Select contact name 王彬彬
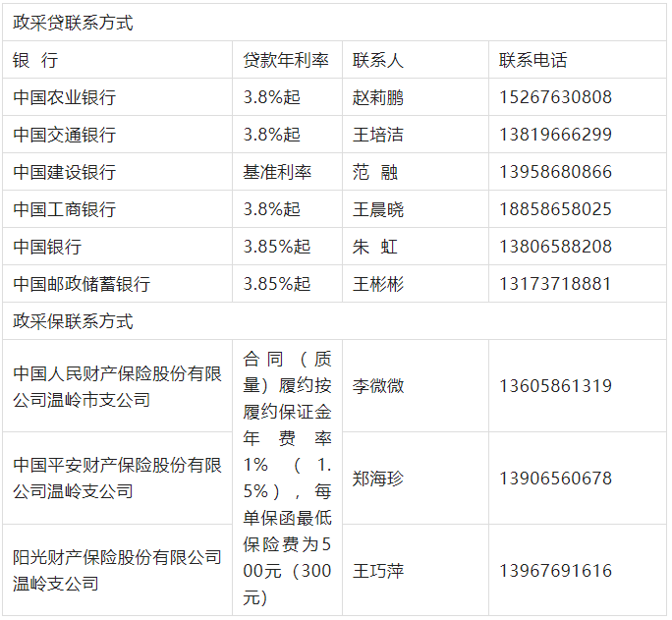This screenshot has width=672, height=620. tap(378, 284)
